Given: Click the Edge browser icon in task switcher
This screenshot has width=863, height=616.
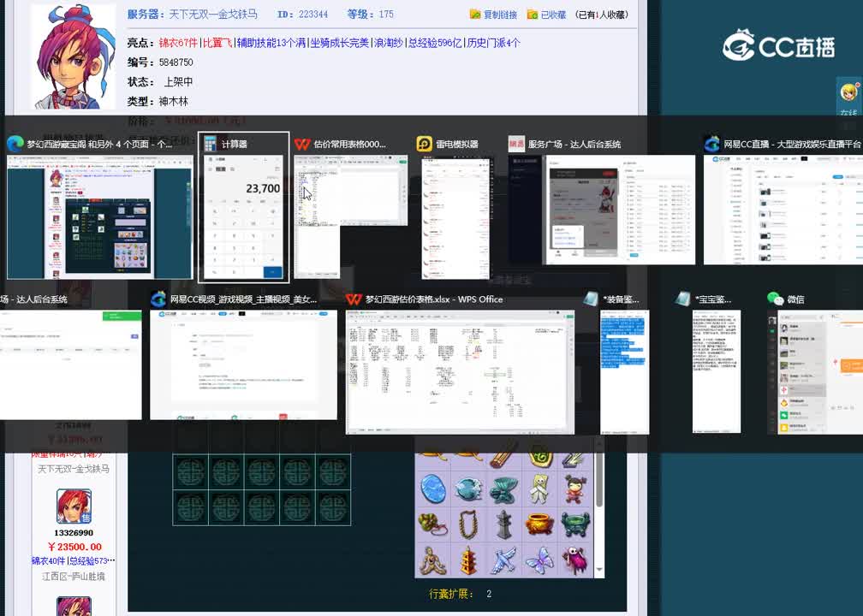Looking at the screenshot, I should pyautogui.click(x=15, y=144).
